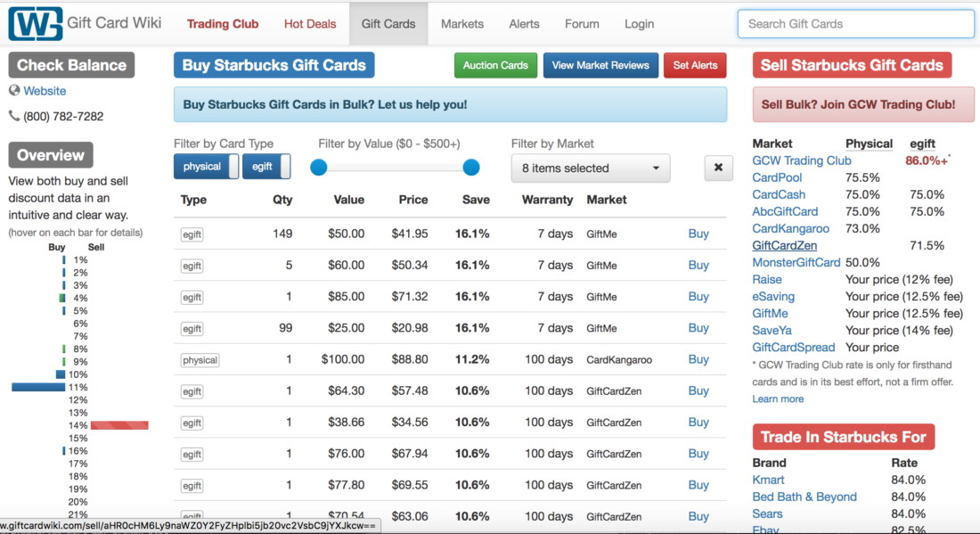Click the right handle of value slider

click(x=471, y=167)
